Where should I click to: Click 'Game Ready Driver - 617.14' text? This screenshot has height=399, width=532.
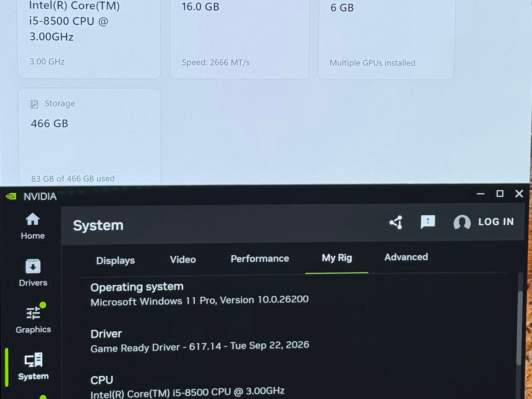click(x=156, y=347)
